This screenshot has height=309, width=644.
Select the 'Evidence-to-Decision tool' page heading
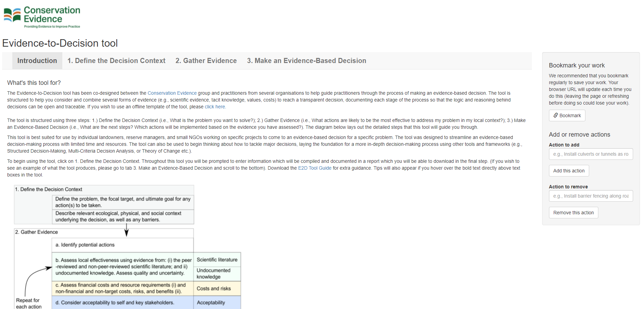(60, 43)
